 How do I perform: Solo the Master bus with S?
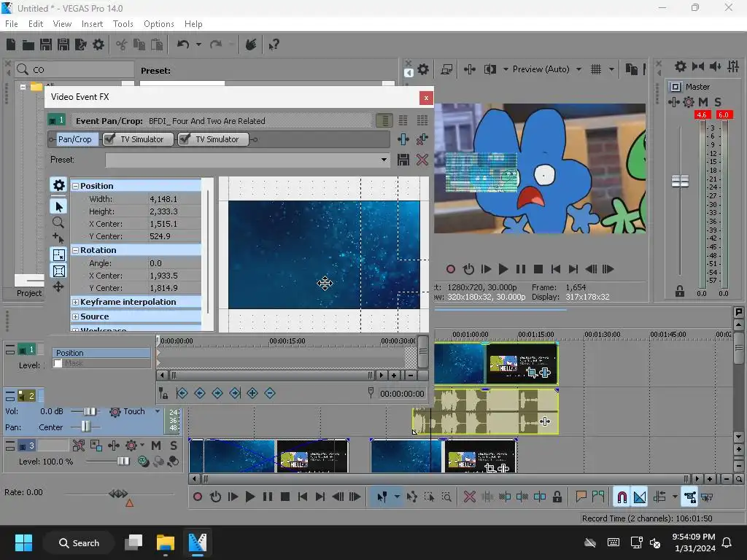[x=718, y=102]
